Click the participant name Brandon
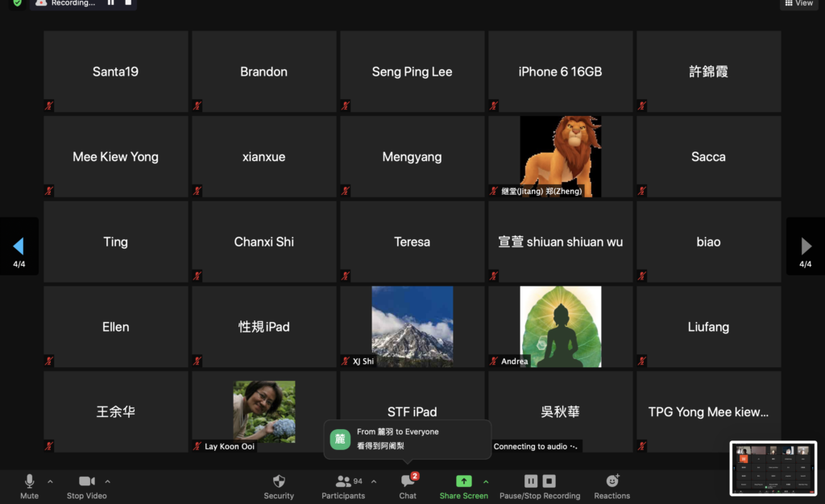825x504 pixels. 264,72
